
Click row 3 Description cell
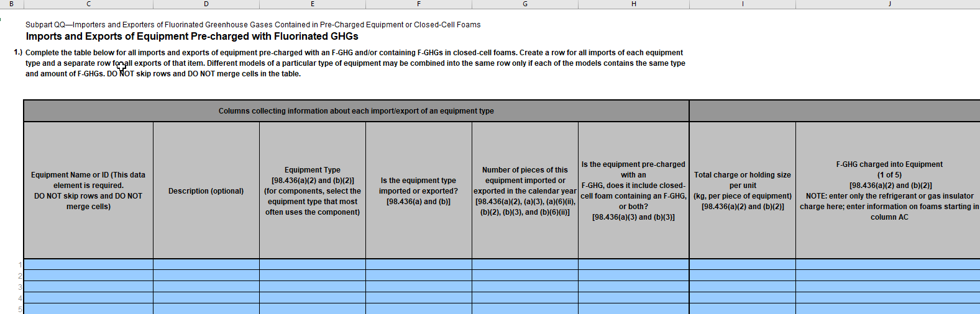coord(206,287)
